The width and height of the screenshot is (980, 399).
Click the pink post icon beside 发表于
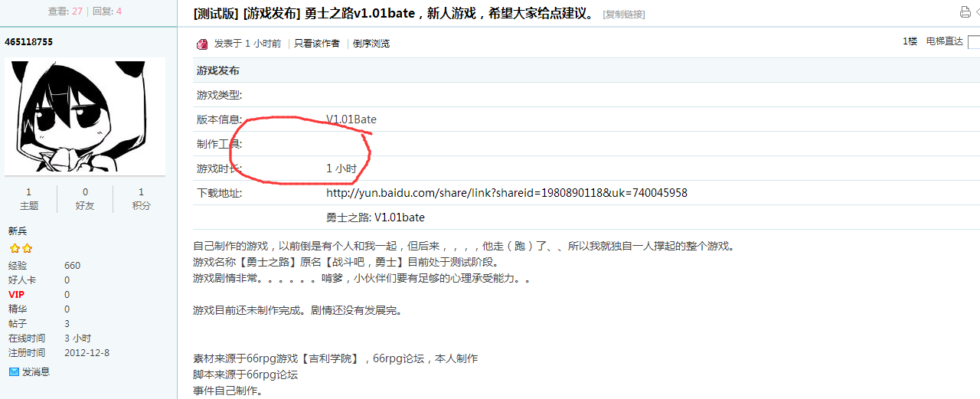pyautogui.click(x=202, y=44)
